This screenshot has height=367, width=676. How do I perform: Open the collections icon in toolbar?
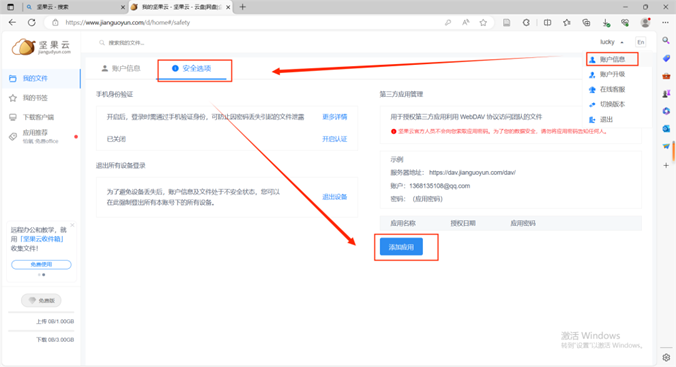pos(586,22)
